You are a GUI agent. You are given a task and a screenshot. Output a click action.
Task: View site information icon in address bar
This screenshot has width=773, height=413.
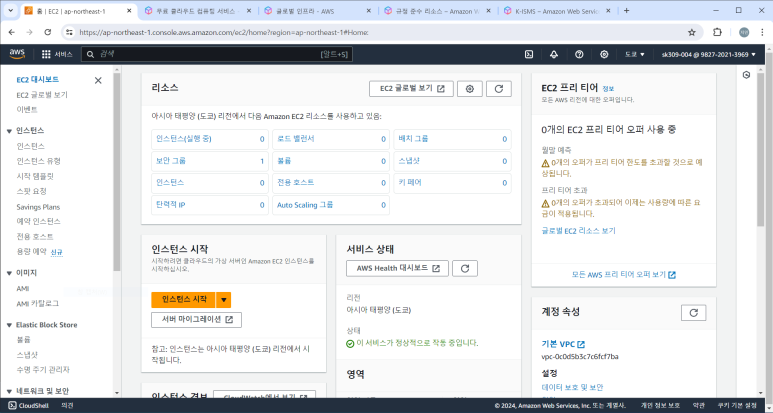tap(70, 32)
